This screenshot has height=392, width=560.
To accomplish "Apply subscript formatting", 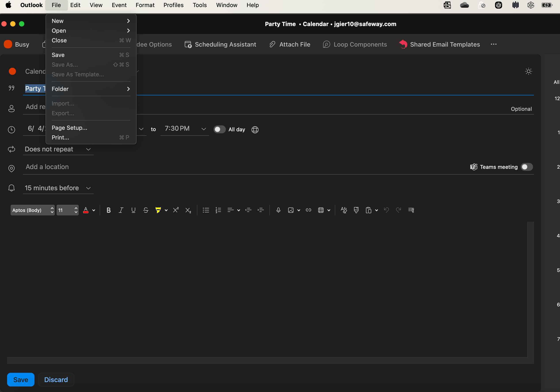I will (188, 210).
